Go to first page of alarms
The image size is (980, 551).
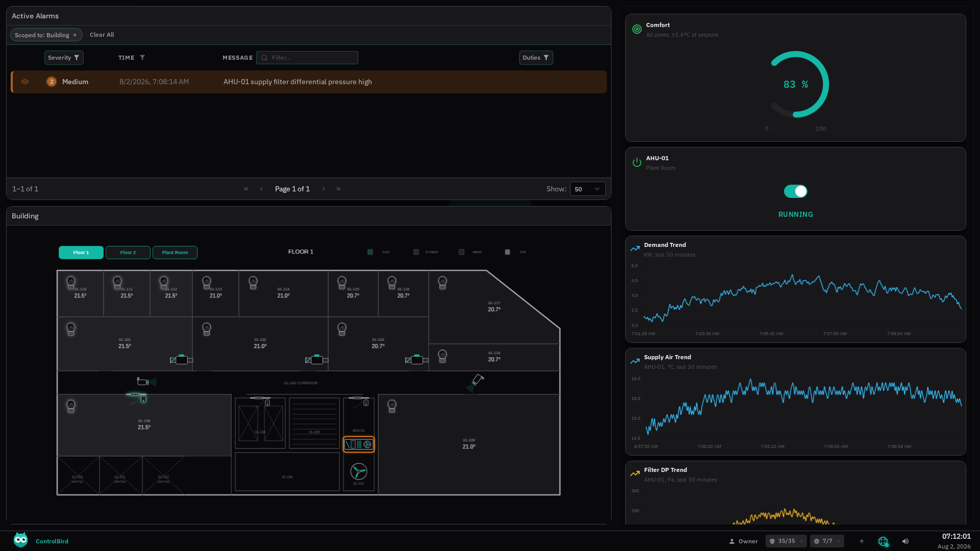[x=246, y=189]
